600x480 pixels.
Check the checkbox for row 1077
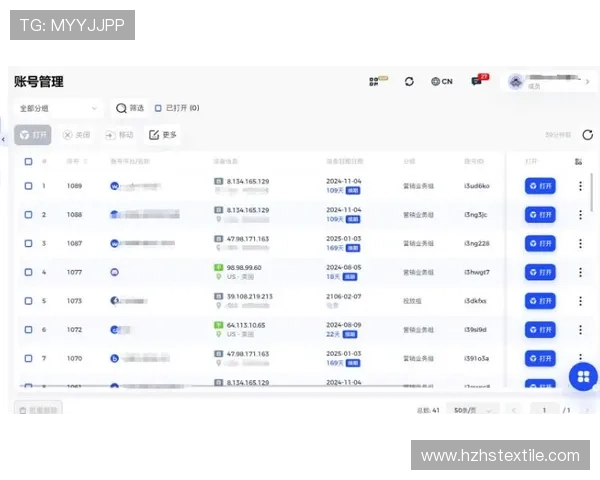28,272
